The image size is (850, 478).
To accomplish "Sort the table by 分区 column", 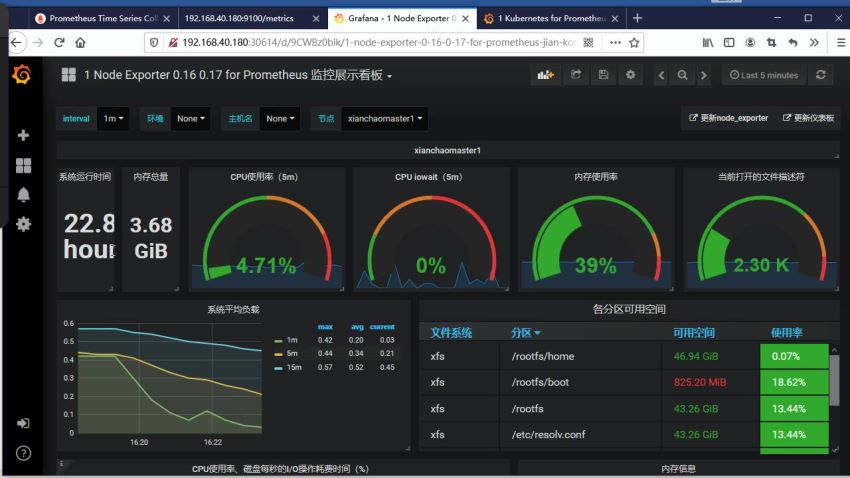I will [x=525, y=332].
